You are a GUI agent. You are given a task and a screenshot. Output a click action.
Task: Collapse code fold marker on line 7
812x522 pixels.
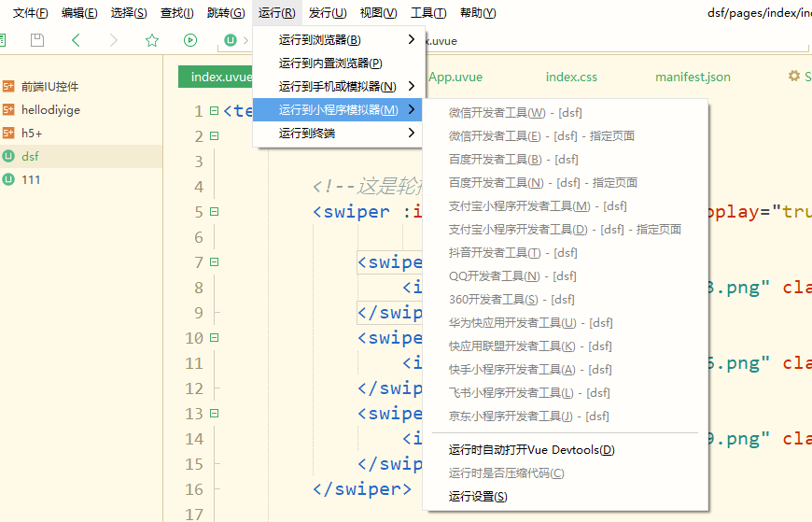214,261
